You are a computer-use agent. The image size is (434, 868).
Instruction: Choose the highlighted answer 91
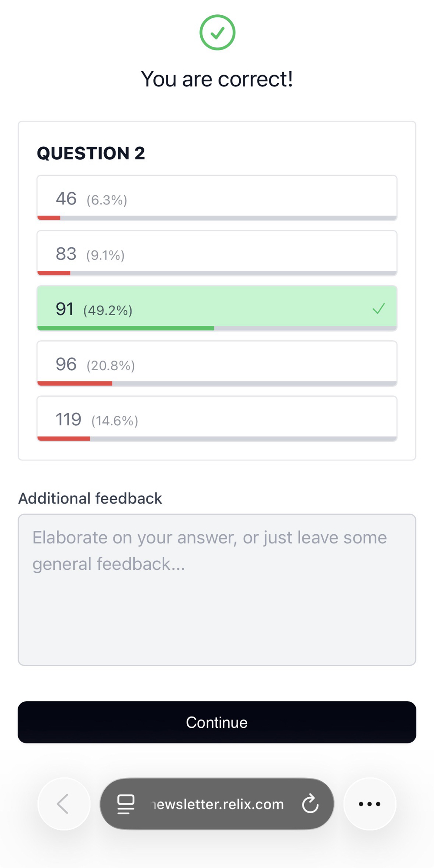[217, 307]
